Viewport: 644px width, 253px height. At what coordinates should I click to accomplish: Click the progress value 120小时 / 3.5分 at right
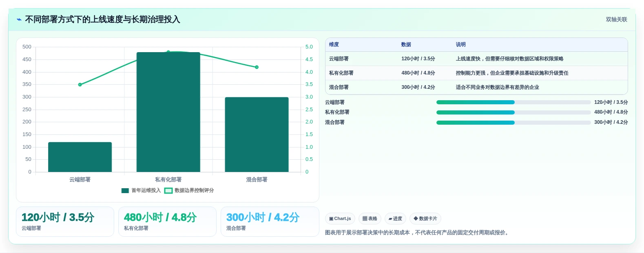[611, 102]
